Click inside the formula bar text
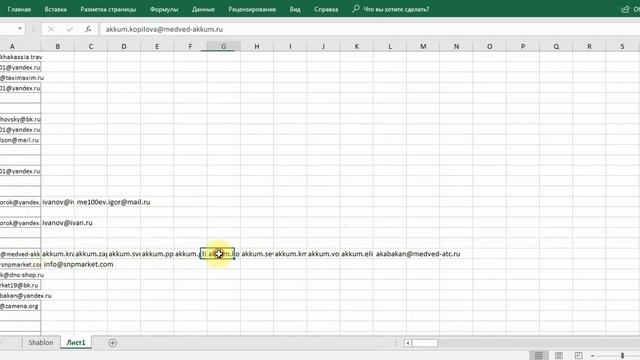 164,29
